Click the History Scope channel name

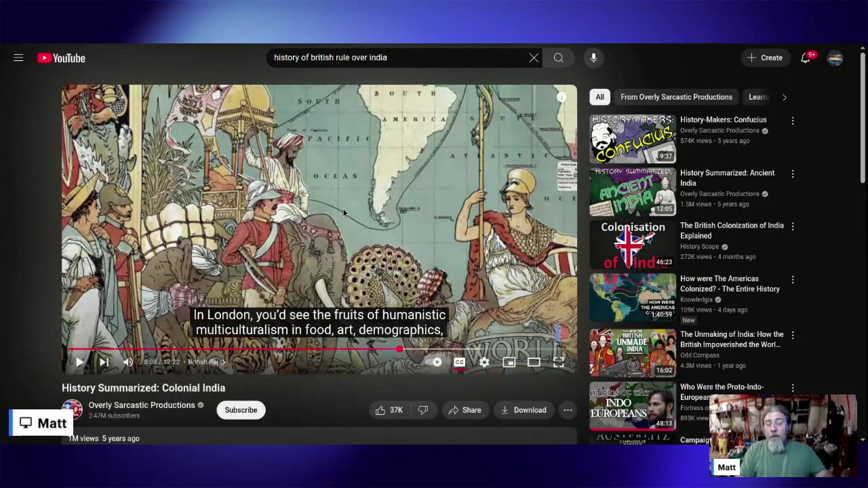(x=699, y=247)
